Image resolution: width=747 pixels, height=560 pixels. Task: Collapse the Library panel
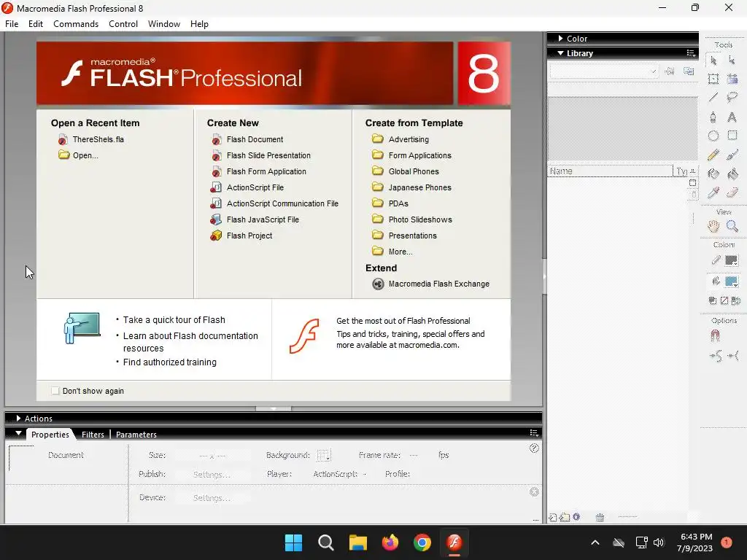coord(561,53)
